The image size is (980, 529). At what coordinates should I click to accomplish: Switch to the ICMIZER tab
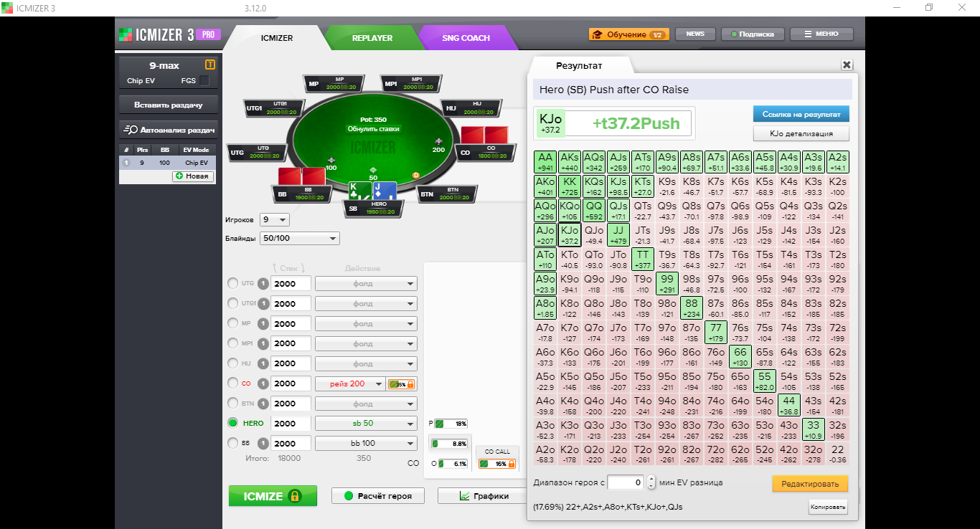point(276,38)
